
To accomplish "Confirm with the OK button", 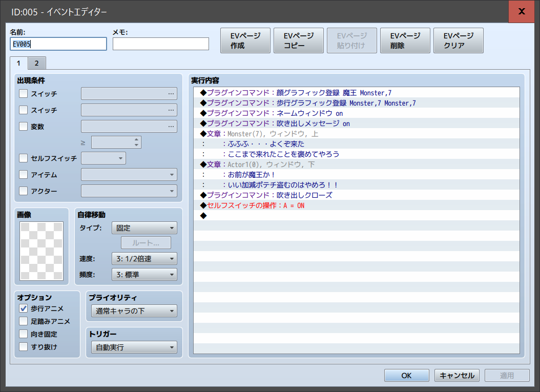I will pyautogui.click(x=407, y=376).
